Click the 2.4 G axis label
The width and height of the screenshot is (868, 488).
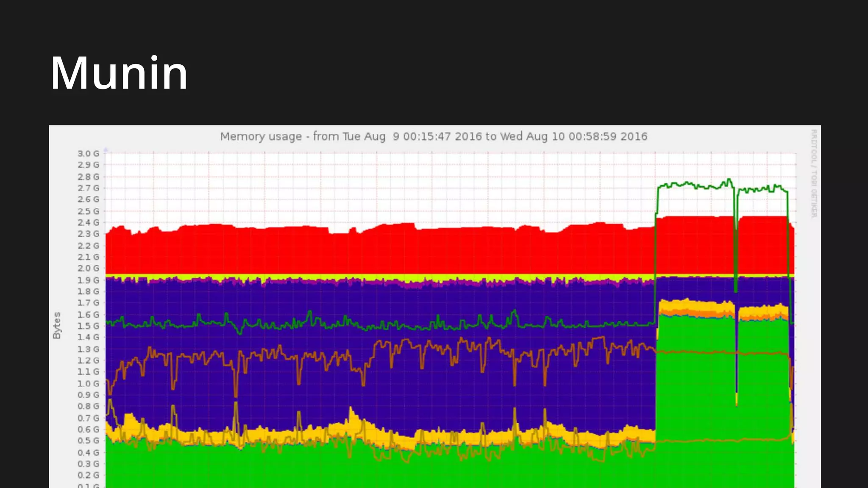[x=88, y=222]
